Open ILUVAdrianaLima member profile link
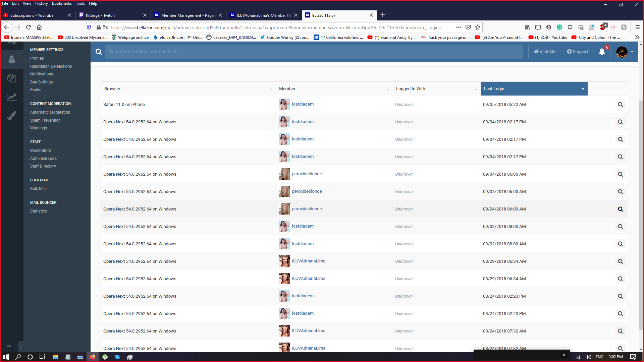Screen dimensions: 644x362 tap(308, 261)
